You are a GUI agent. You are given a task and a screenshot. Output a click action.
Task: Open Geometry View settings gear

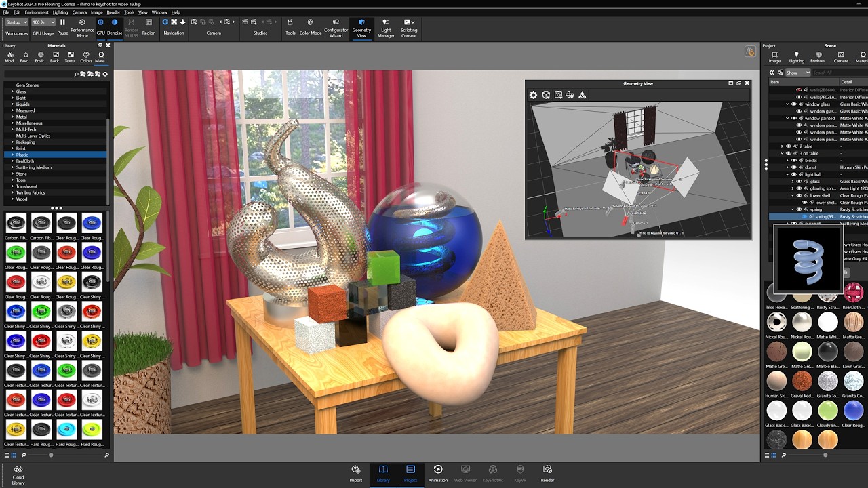click(x=533, y=95)
